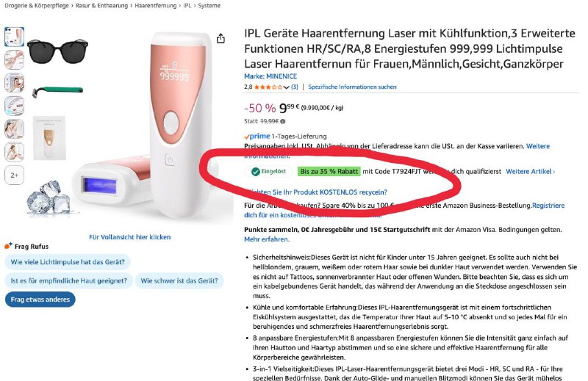
Task: Click Spezifische Informationen suchen link
Action: click(352, 87)
